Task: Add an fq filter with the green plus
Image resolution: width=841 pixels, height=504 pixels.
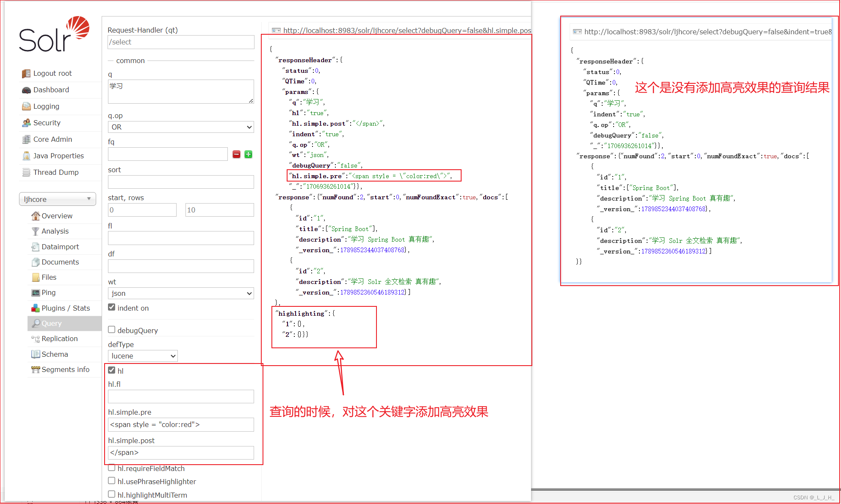Action: click(249, 154)
